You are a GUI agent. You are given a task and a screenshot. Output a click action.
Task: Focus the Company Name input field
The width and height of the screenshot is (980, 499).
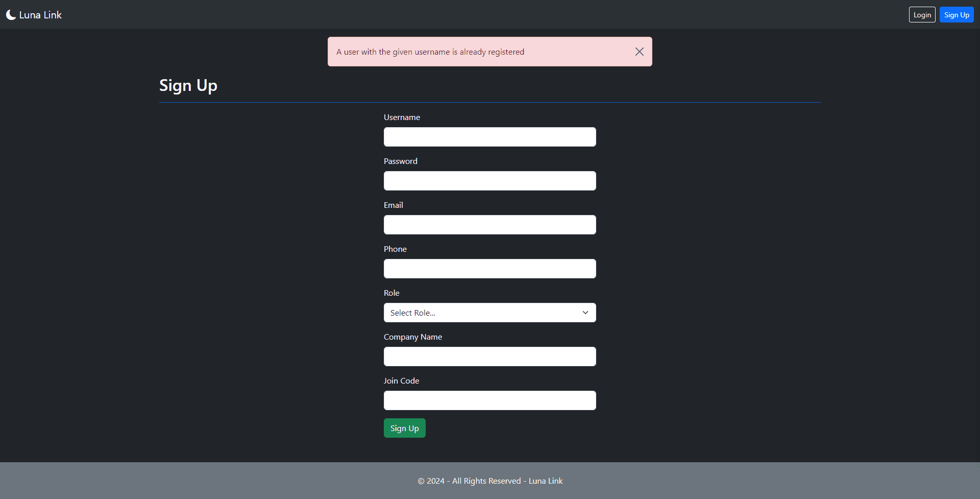tap(490, 357)
